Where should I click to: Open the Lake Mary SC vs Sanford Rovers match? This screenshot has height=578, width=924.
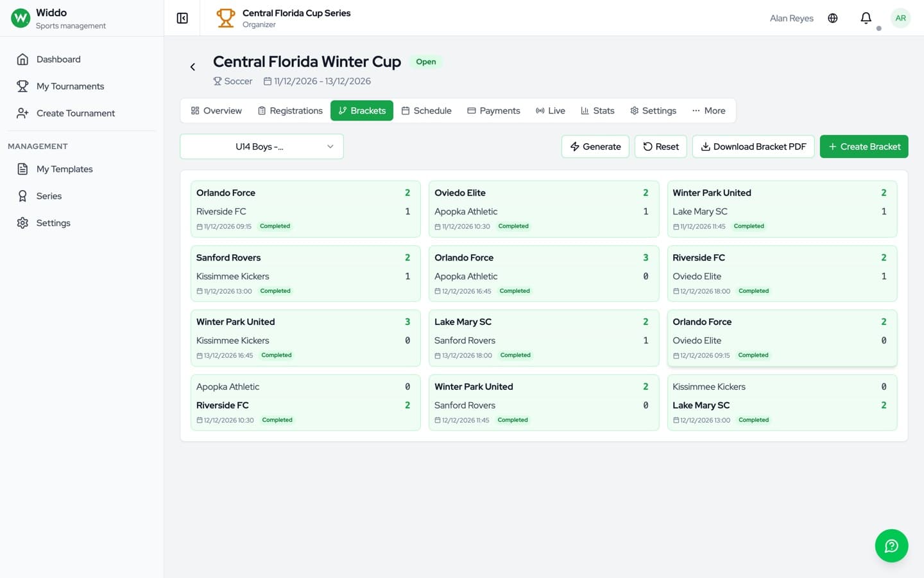(x=543, y=338)
